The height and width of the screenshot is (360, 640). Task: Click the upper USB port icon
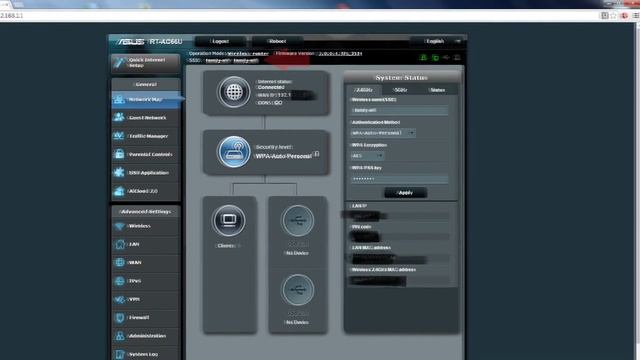click(298, 221)
